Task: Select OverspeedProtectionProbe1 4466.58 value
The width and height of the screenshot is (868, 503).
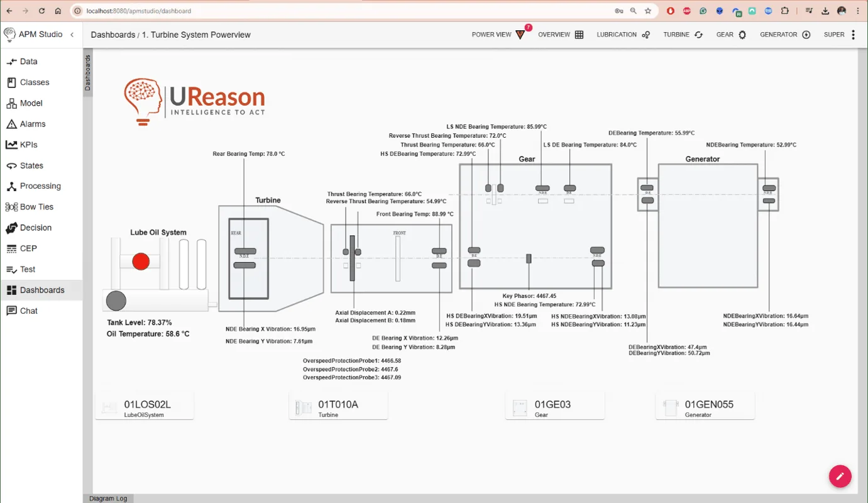Action: 352,361
